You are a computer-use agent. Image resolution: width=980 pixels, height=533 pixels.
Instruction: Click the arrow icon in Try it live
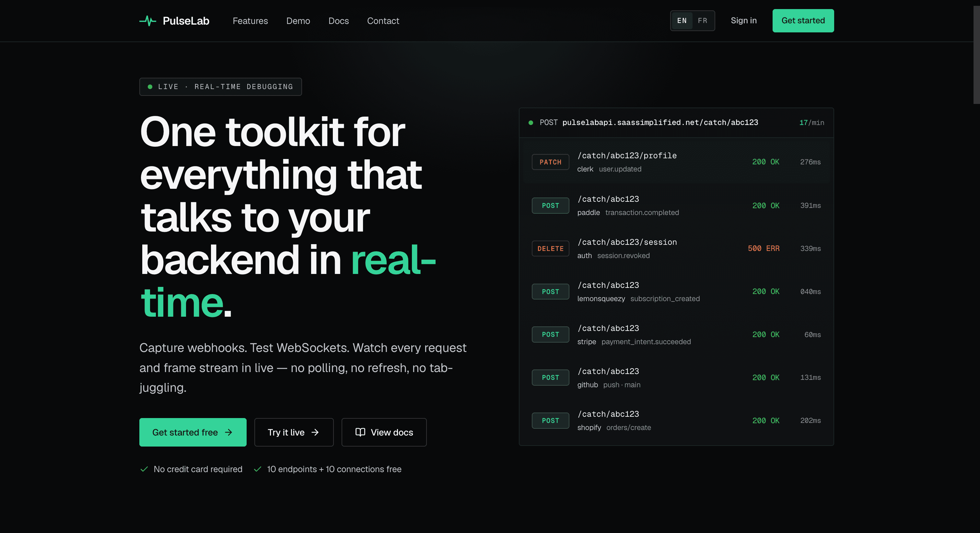pyautogui.click(x=315, y=432)
